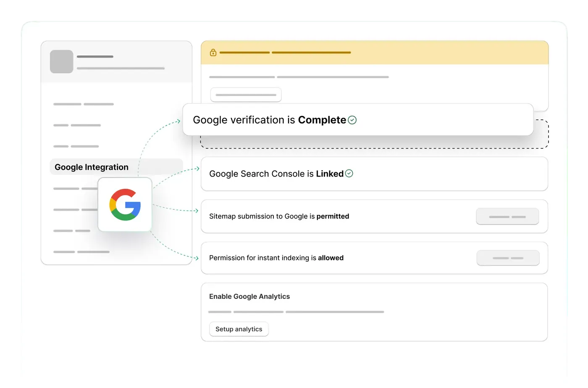The image size is (588, 388).
Task: Click button in instant indexing permission row
Action: pos(508,258)
